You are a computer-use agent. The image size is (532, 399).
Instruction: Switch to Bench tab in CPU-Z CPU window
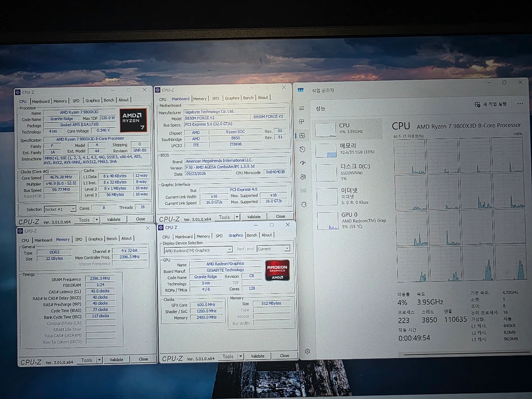(109, 101)
